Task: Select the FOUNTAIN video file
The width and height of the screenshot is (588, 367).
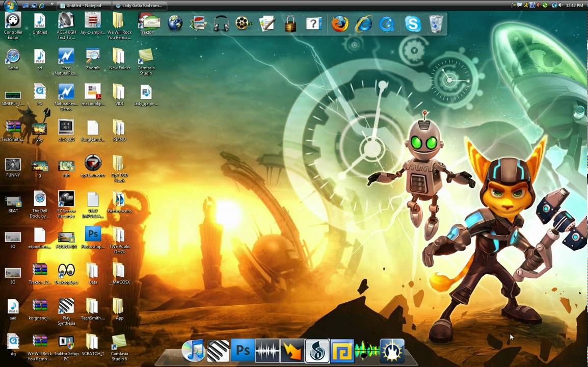Action: tap(66, 240)
